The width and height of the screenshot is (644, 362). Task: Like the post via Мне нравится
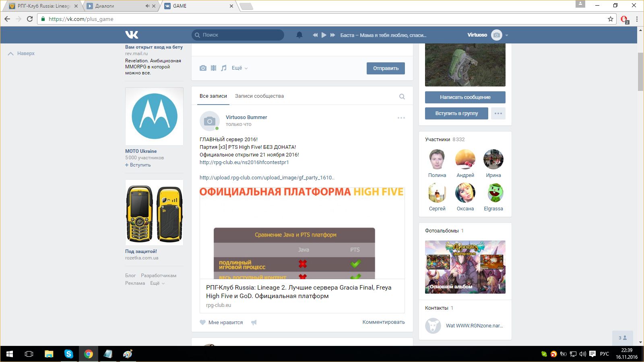[221, 323]
